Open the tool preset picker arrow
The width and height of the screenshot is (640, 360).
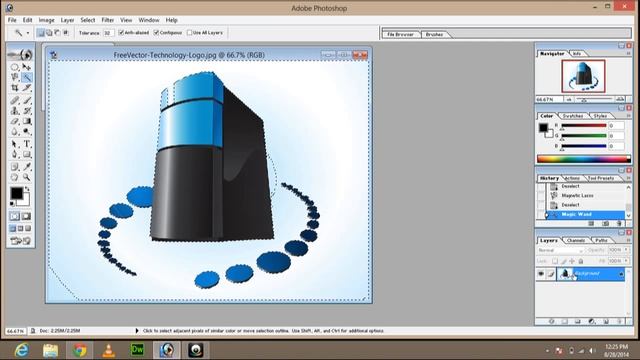coord(28,33)
